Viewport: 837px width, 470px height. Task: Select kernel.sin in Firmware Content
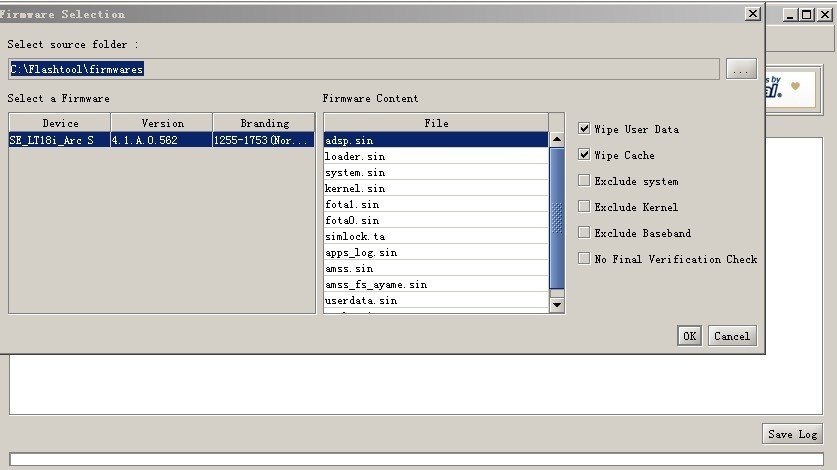[x=355, y=188]
